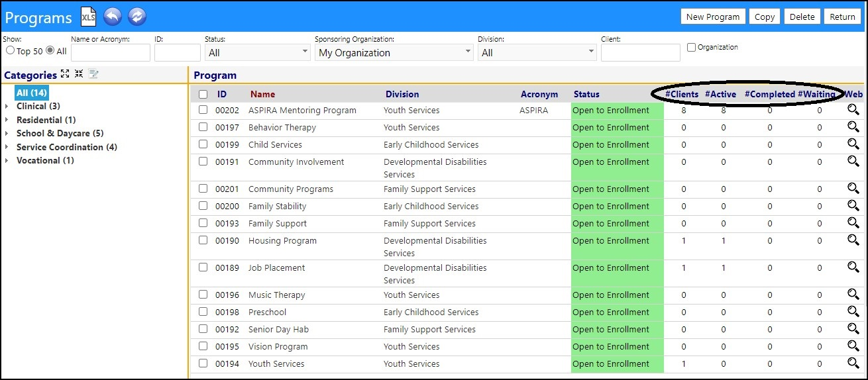
Task: Click the New Program button
Action: pos(713,17)
